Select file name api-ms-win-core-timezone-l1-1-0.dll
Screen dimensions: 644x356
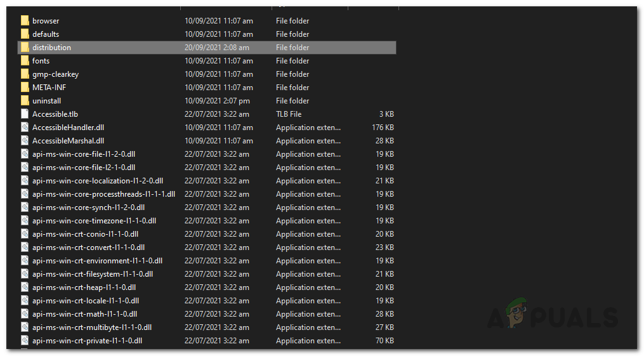pos(94,221)
